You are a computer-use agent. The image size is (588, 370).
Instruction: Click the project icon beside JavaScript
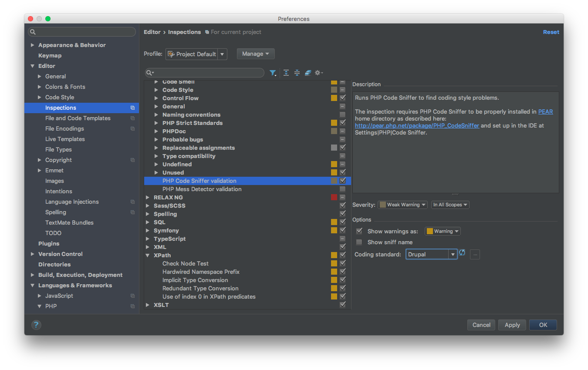[132, 296]
